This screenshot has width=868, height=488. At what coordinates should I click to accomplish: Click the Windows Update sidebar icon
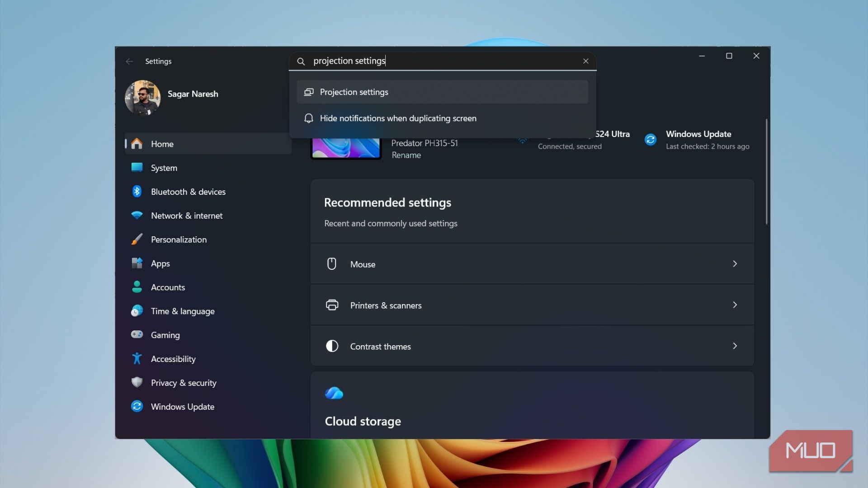pyautogui.click(x=137, y=406)
